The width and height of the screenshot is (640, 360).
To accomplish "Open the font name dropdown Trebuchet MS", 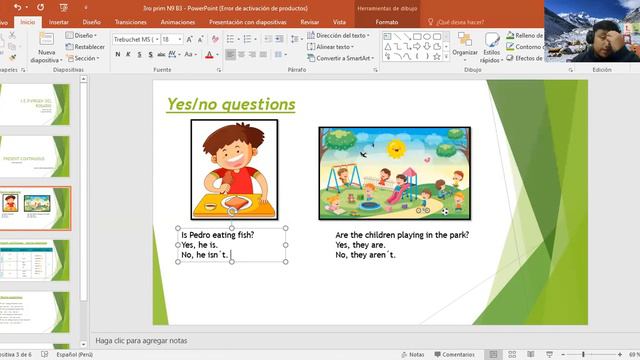I will pyautogui.click(x=157, y=39).
